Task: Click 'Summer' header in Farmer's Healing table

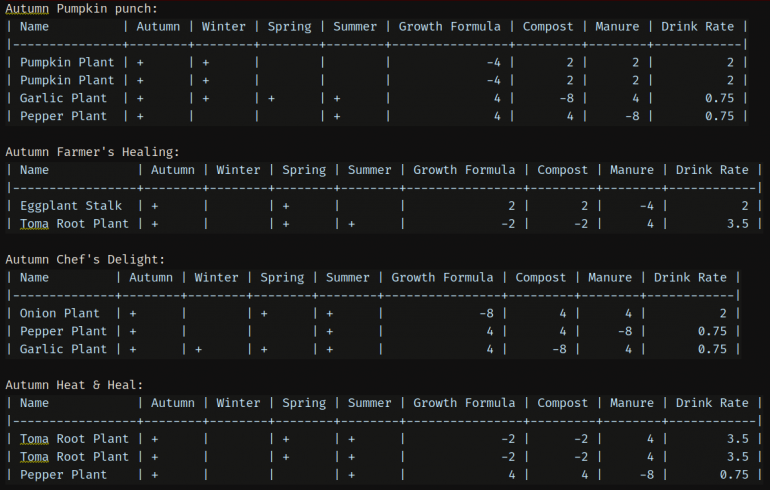Action: 369,170
